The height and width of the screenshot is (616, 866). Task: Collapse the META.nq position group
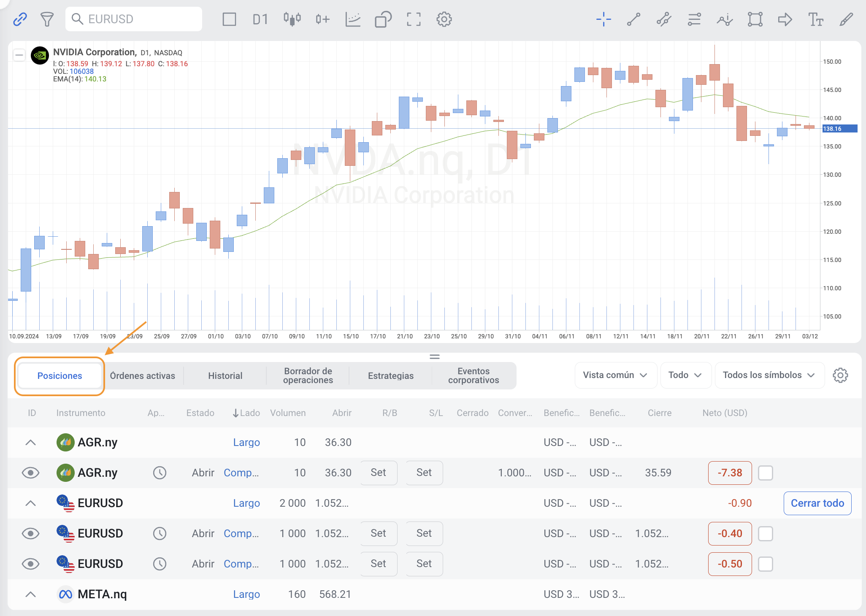[x=30, y=594]
